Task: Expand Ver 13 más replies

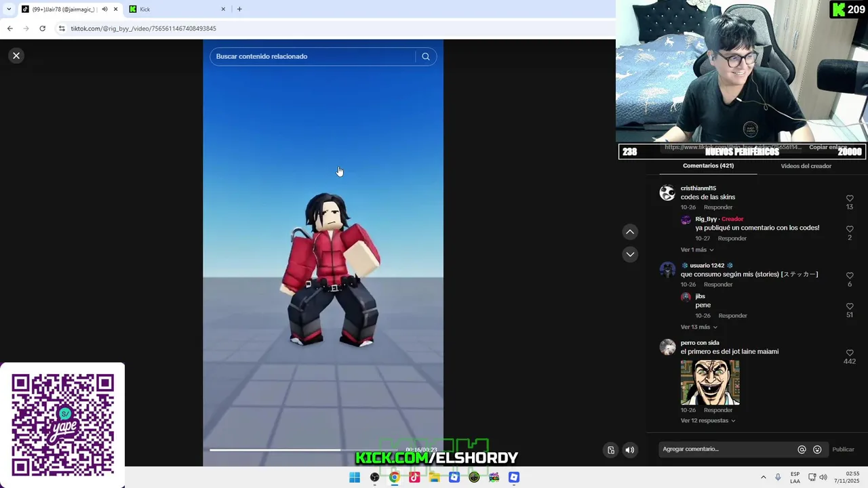Action: tap(698, 327)
